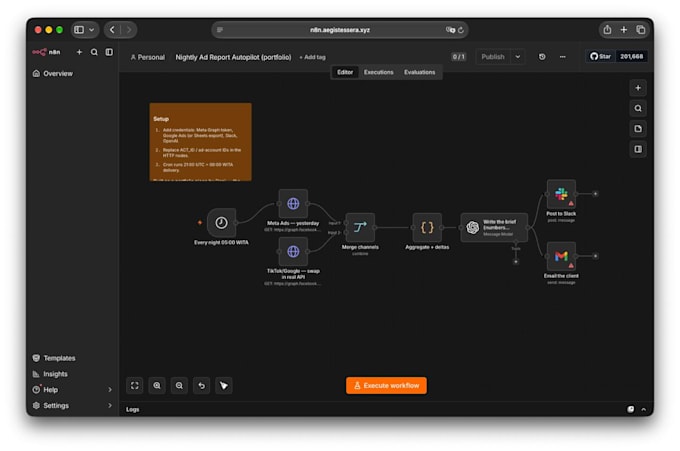Open the Publish dropdown arrow
This screenshot has height=451, width=680.
tap(518, 57)
